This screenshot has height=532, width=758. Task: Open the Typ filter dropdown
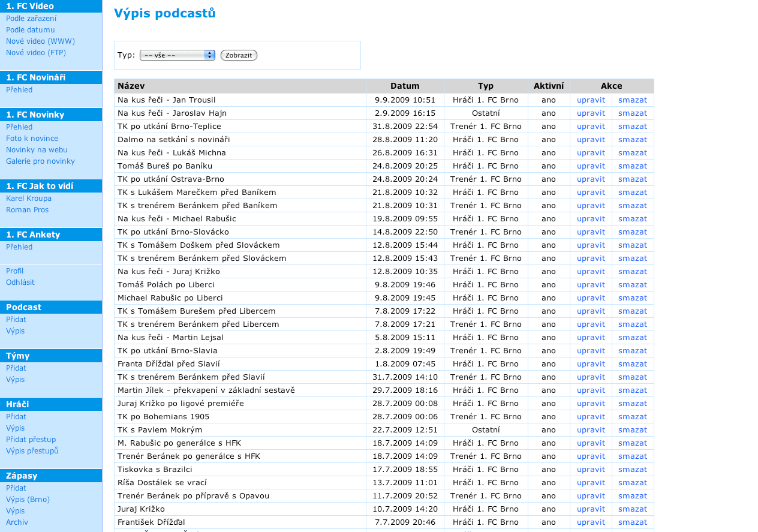point(177,55)
